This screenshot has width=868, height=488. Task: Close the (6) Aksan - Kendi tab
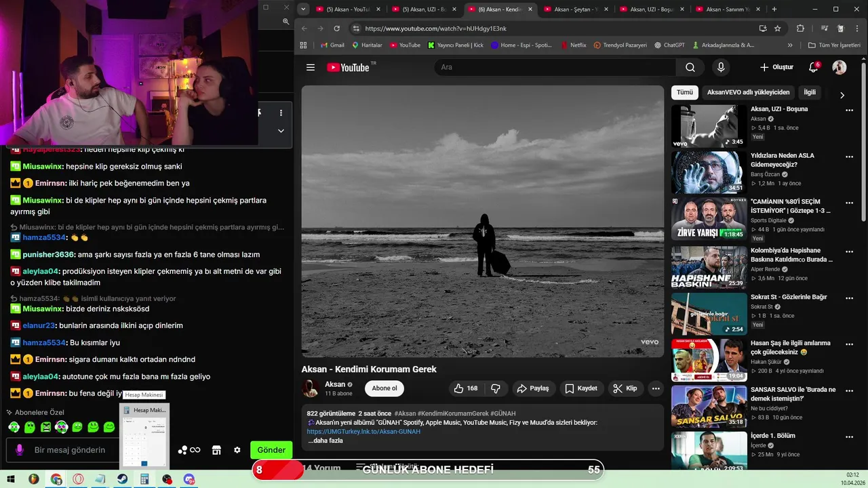point(530,9)
